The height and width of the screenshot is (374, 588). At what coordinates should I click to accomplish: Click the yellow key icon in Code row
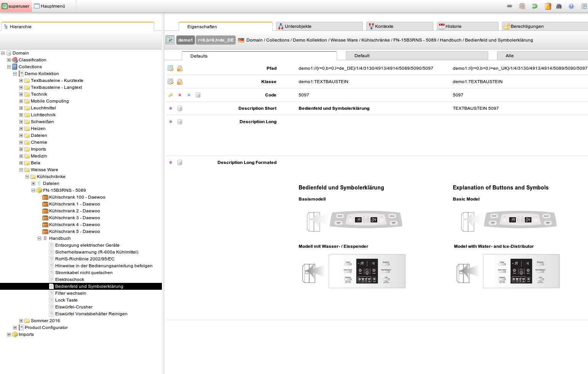[171, 95]
